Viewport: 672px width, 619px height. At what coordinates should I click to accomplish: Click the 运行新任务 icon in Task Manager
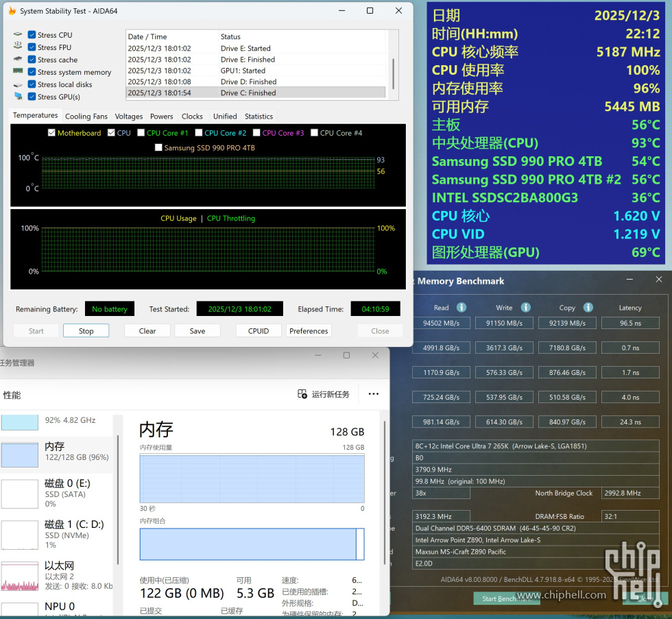pos(302,394)
